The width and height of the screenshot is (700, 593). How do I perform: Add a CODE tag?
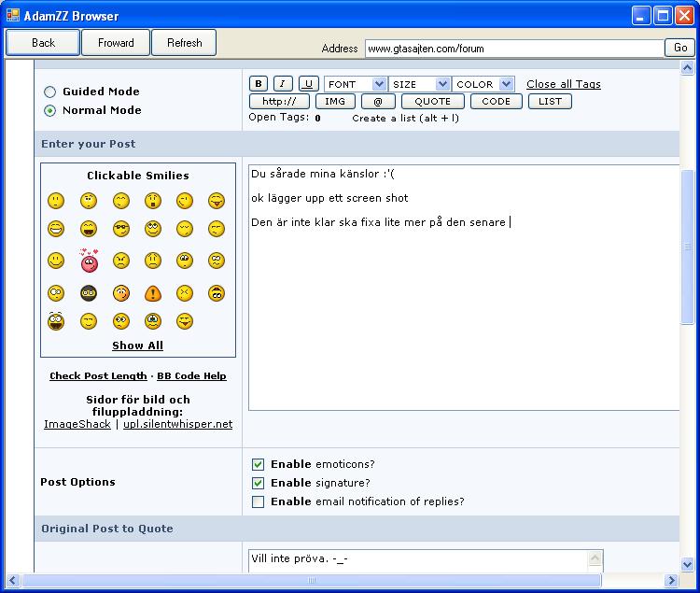pyautogui.click(x=496, y=102)
